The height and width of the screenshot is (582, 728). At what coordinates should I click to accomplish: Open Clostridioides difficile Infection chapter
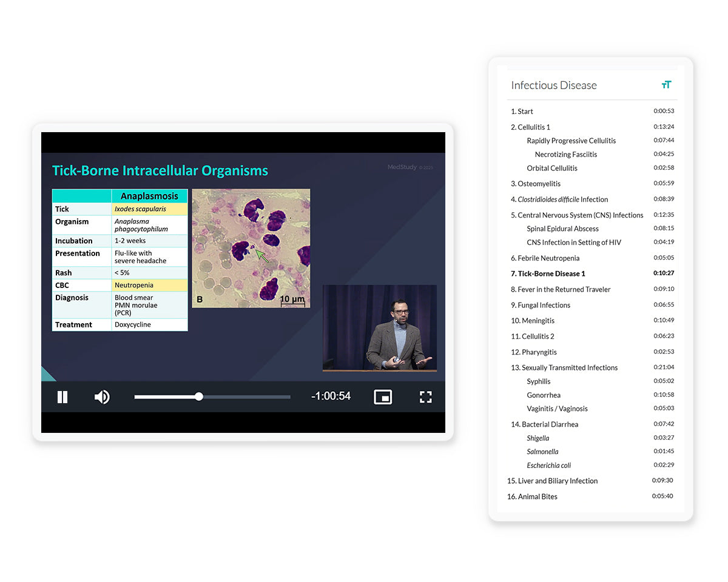[562, 199]
